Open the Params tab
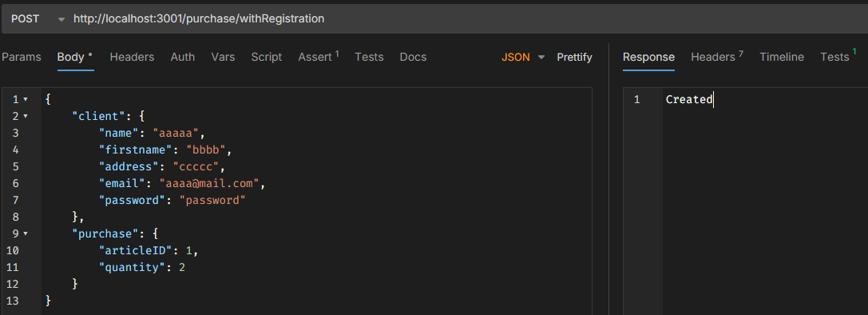Image resolution: width=868 pixels, height=315 pixels. pos(21,57)
